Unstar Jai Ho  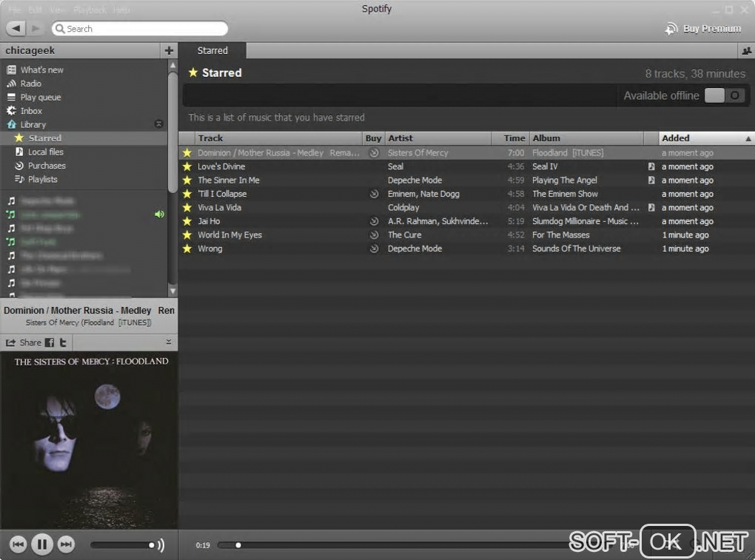coord(187,221)
